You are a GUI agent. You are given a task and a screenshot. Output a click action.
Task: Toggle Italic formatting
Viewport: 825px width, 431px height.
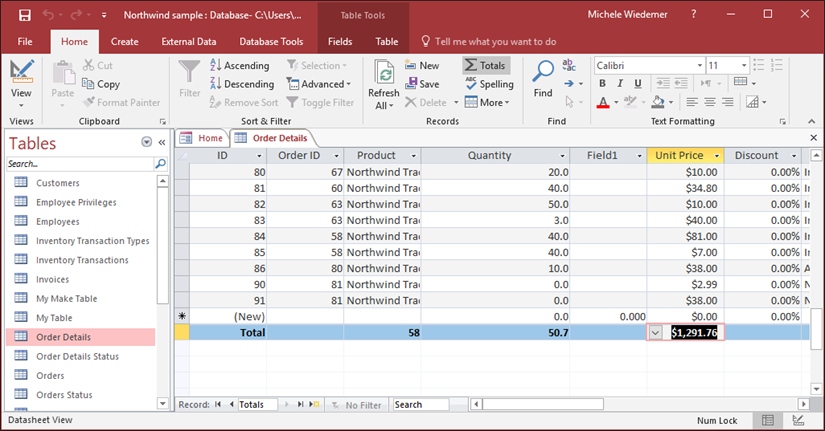pos(620,83)
